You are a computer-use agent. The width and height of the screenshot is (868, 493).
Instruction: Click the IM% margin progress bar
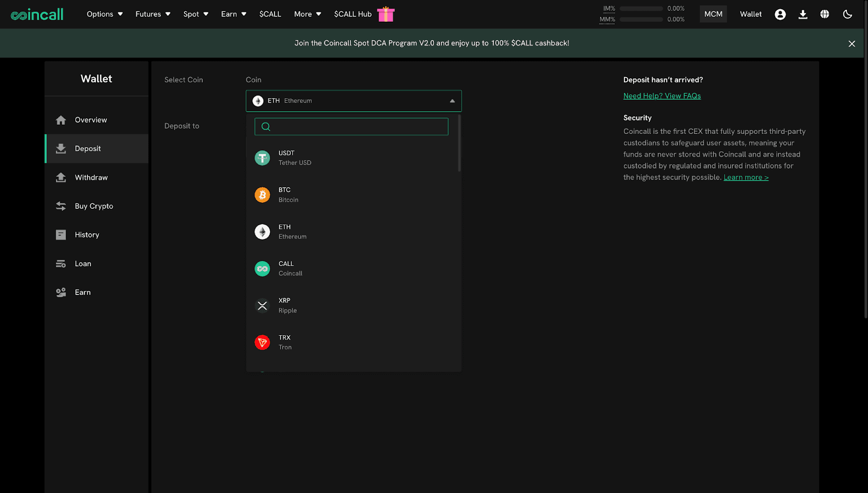pos(641,9)
